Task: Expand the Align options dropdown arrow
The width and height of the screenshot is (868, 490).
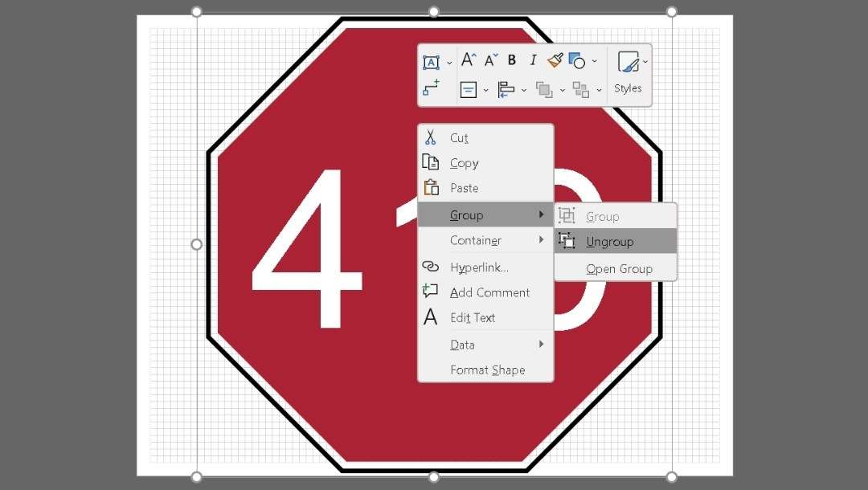Action: [524, 90]
